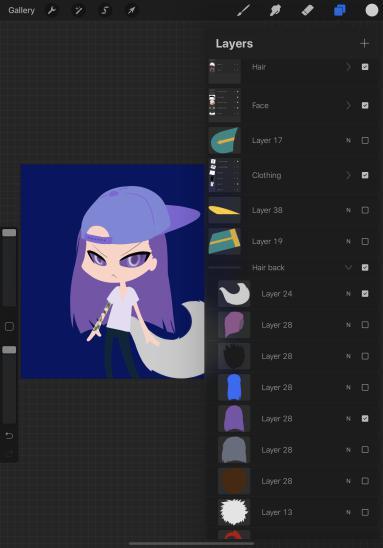Select the Brush paint tool

point(243,10)
